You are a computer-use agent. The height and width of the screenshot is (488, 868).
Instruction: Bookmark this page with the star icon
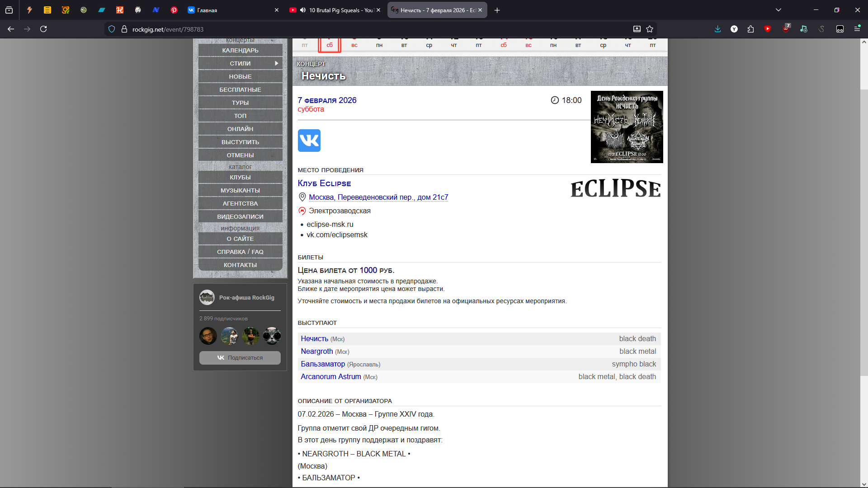650,29
